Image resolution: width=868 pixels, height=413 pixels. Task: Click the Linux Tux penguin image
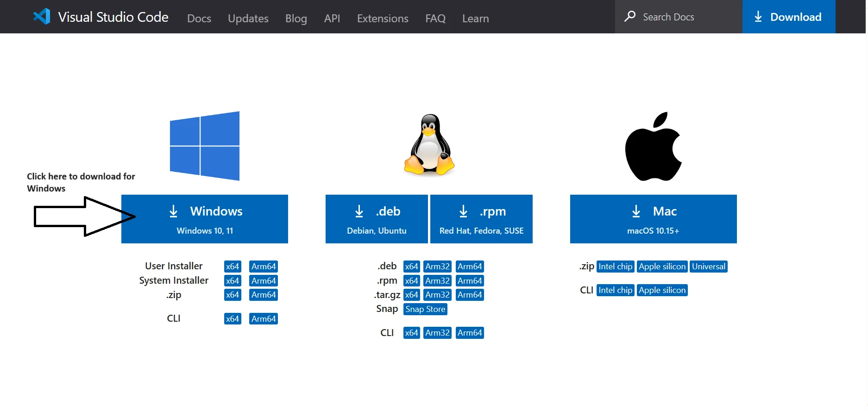(429, 145)
